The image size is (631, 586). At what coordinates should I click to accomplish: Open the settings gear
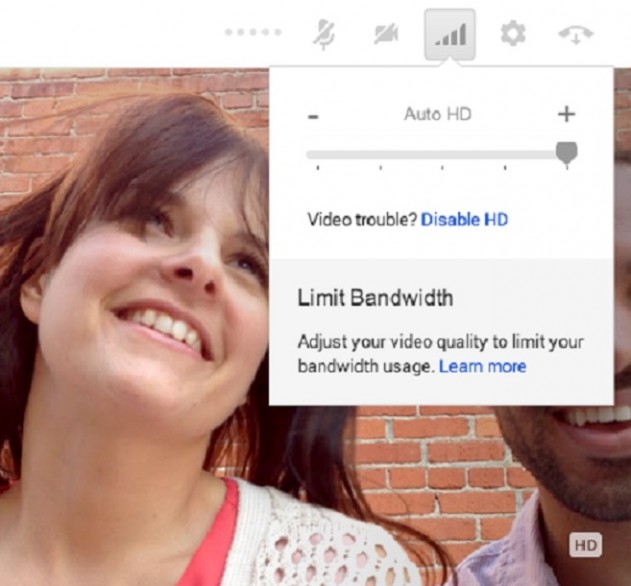coord(512,34)
